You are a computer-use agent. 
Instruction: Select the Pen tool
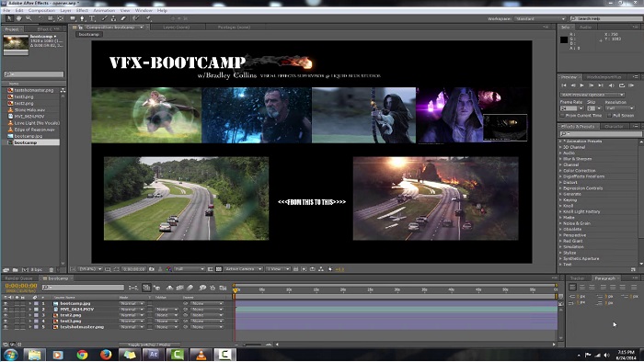pos(83,18)
